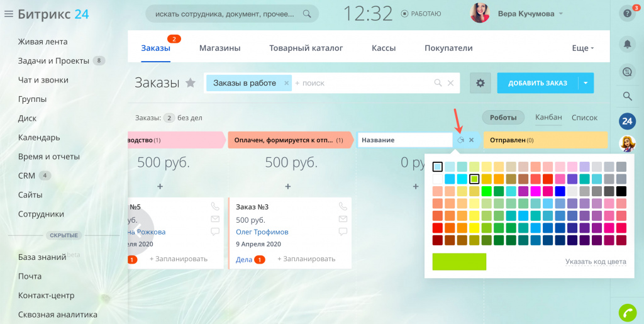644x324 pixels.
Task: Select white color swatch
Action: click(438, 179)
